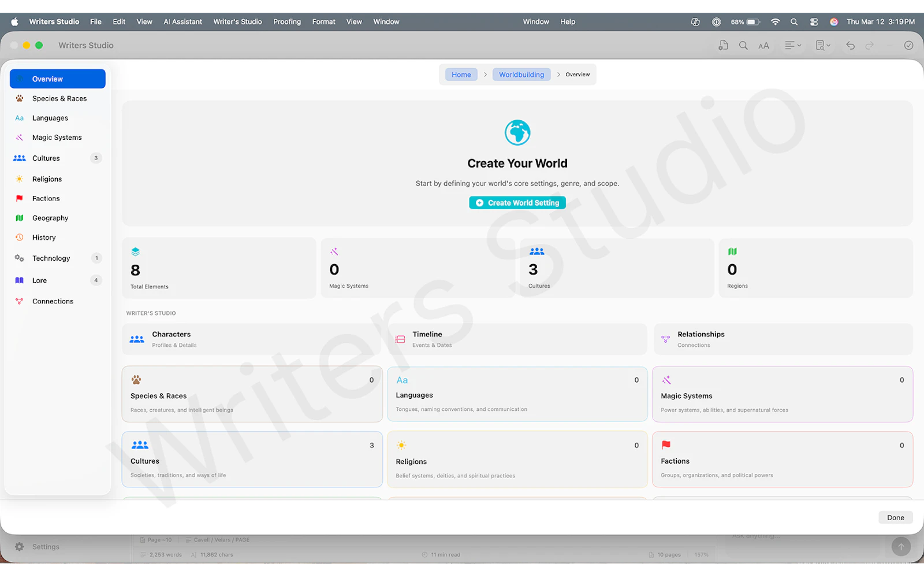Click the music document toolbar icon
The height and width of the screenshot is (578, 924).
click(x=723, y=45)
